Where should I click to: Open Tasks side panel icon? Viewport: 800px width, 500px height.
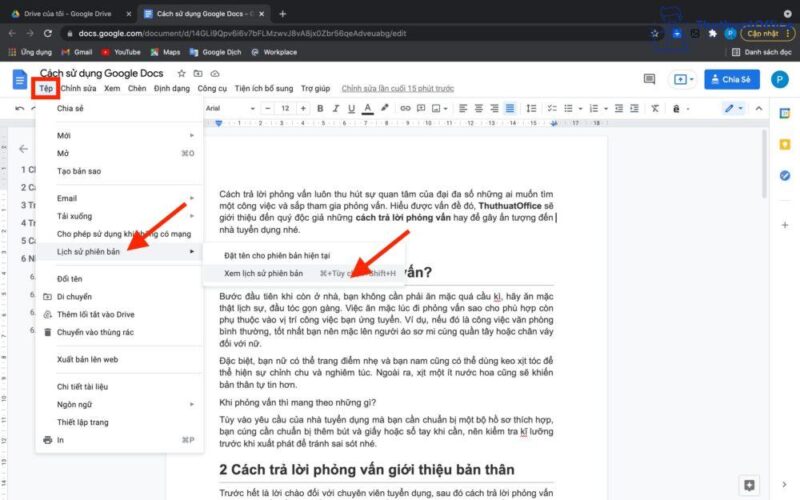[x=785, y=176]
